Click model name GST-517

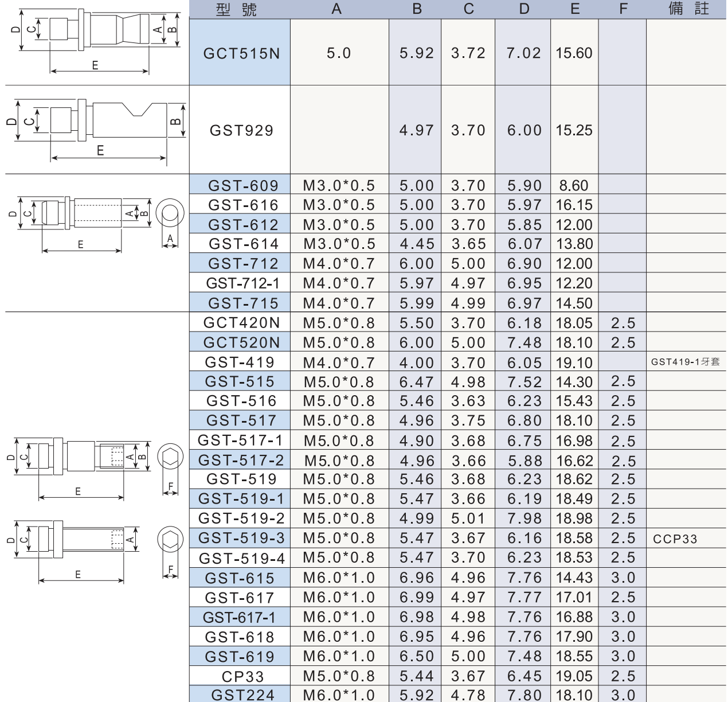coord(241,420)
